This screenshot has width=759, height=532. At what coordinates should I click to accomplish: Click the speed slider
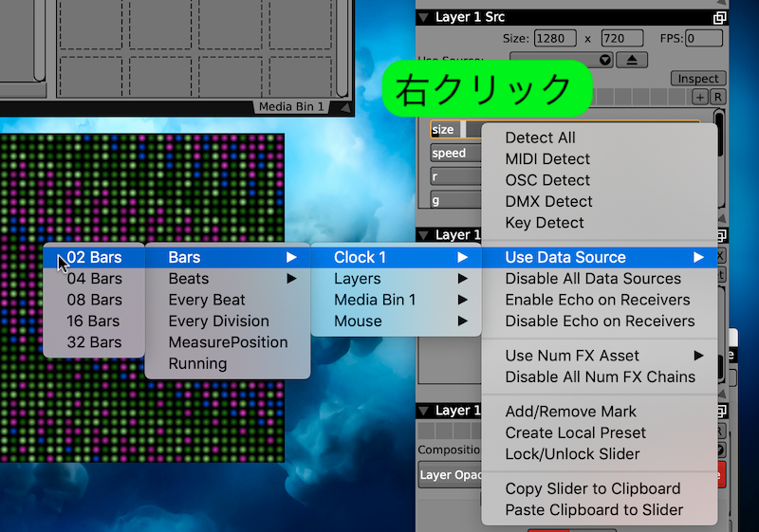455,153
